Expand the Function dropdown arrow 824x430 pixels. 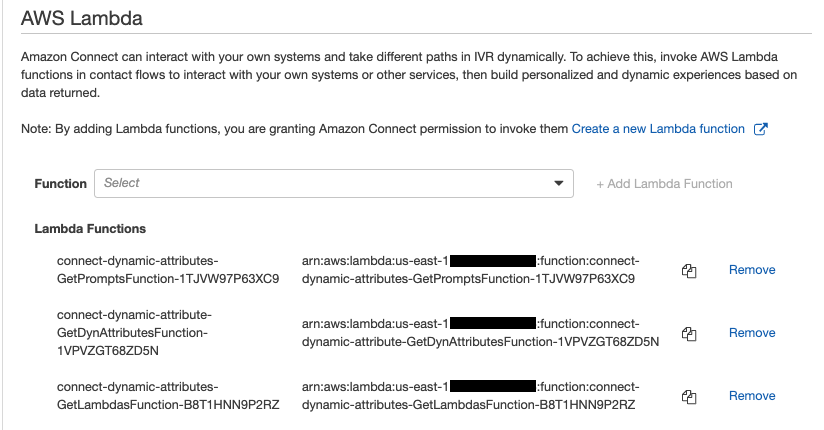559,183
